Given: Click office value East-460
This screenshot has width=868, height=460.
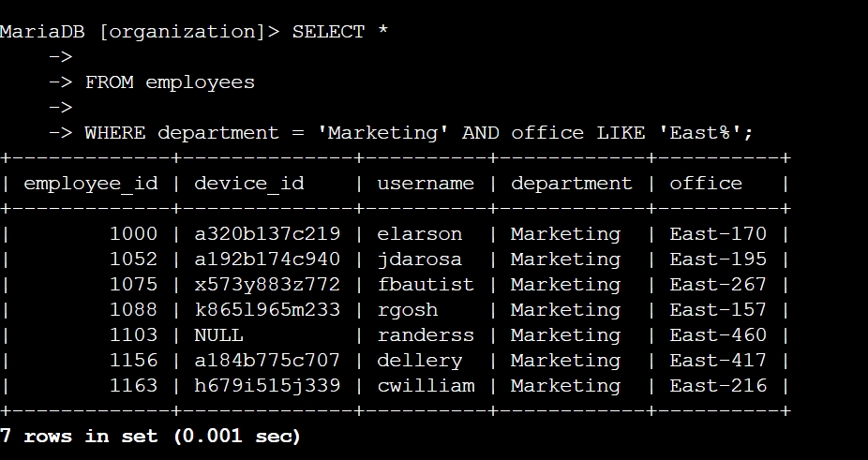Looking at the screenshot, I should tap(718, 335).
